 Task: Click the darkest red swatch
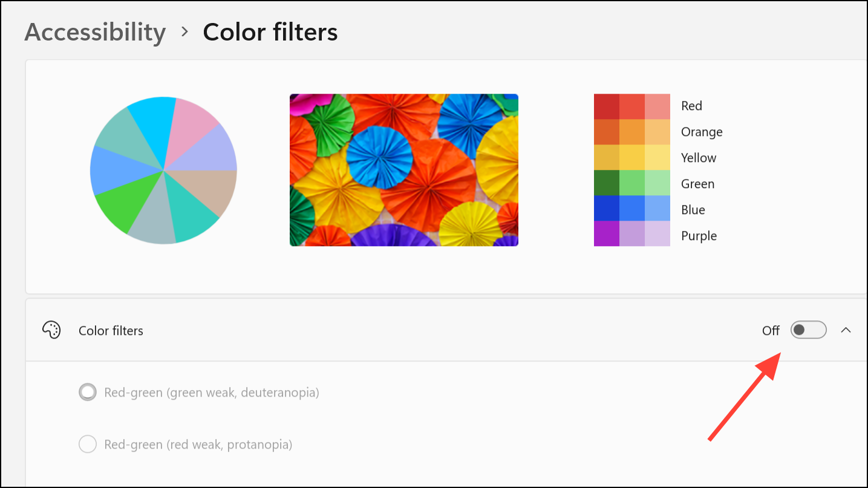click(x=607, y=106)
